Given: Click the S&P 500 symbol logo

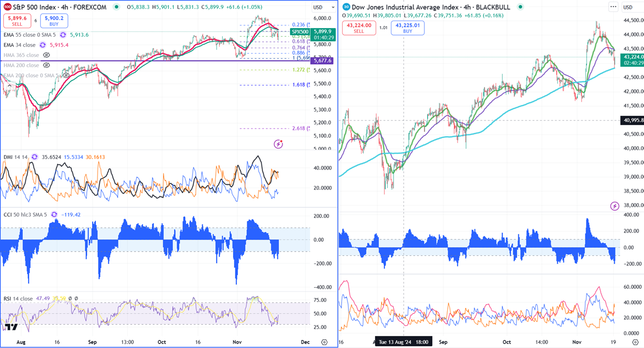Looking at the screenshot, I should tap(8, 7).
